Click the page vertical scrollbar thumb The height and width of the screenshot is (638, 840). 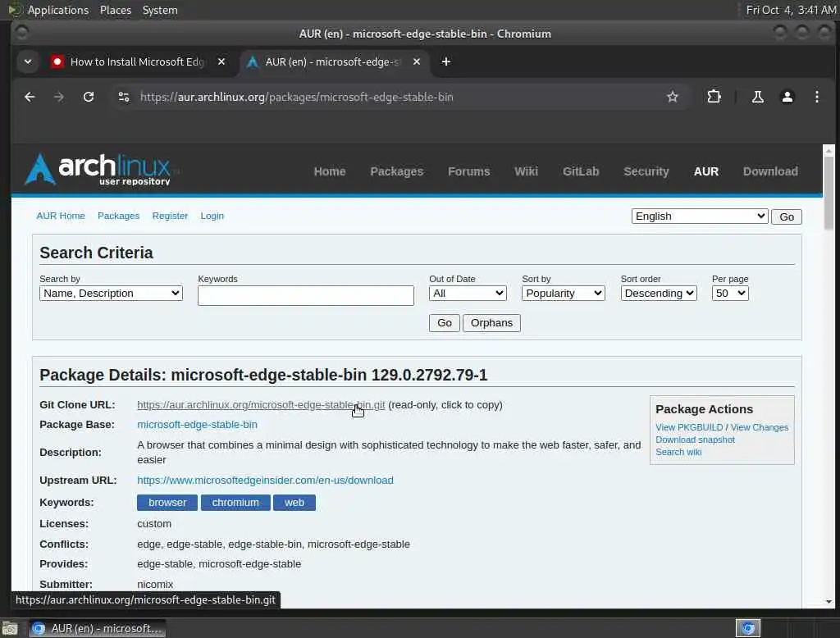(x=829, y=193)
